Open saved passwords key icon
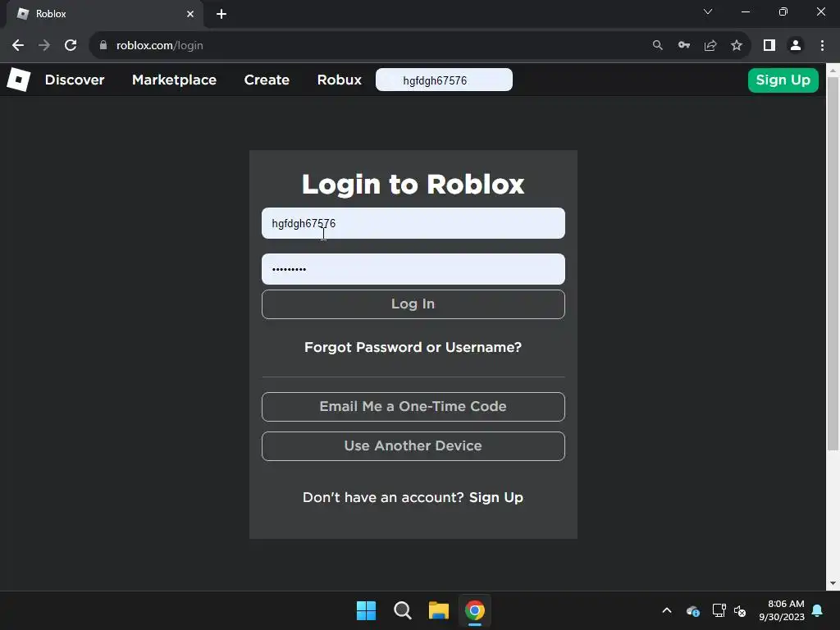840x630 pixels. pyautogui.click(x=683, y=46)
